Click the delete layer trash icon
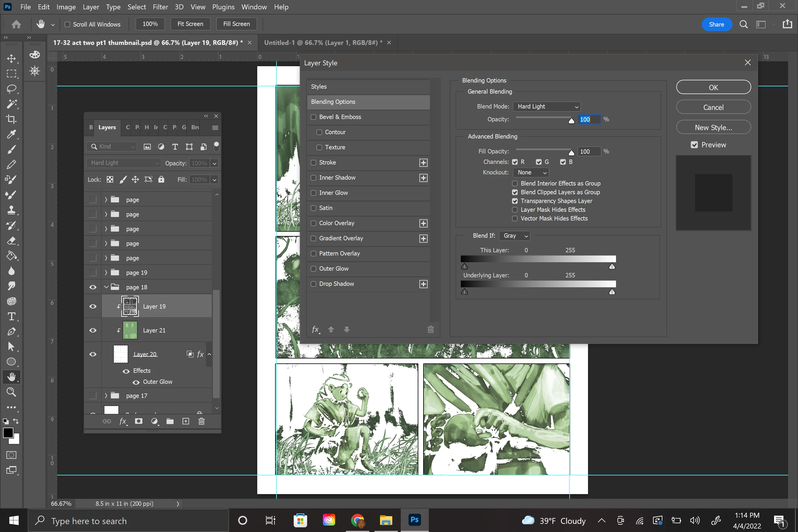Viewport: 798px width, 532px height. point(202,421)
